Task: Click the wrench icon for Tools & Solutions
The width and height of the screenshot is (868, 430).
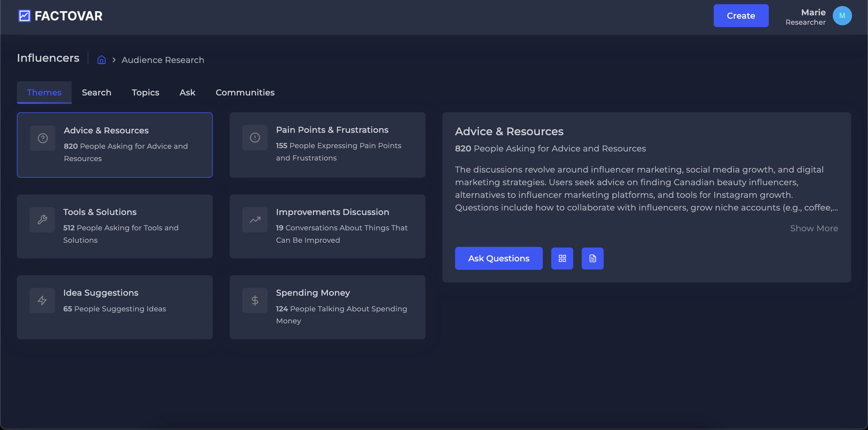Action: [42, 220]
